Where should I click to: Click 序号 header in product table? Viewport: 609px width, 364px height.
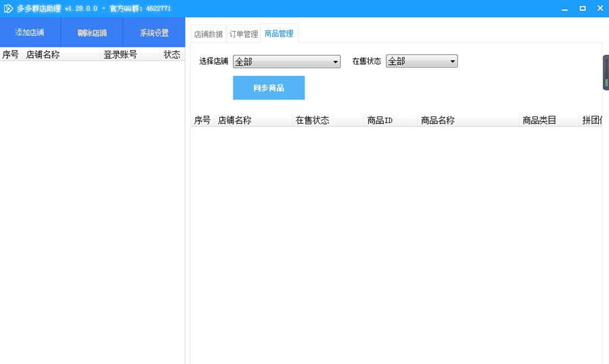coord(202,120)
